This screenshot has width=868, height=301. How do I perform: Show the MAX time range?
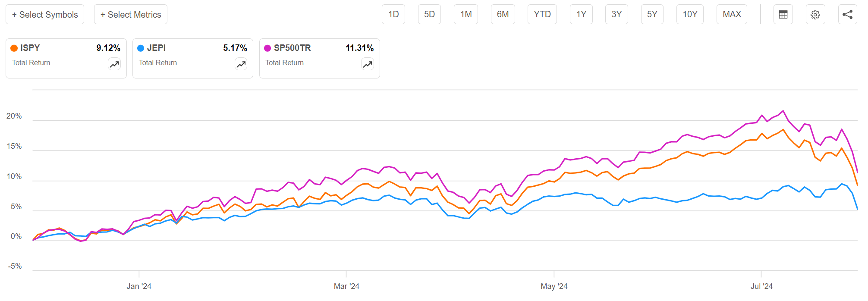coord(732,15)
